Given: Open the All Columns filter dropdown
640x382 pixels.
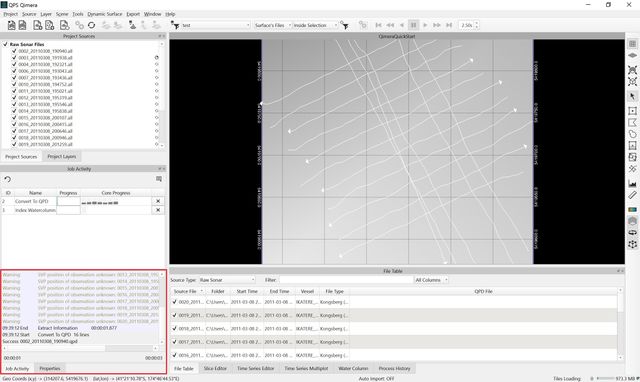Looking at the screenshot, I should (x=431, y=280).
